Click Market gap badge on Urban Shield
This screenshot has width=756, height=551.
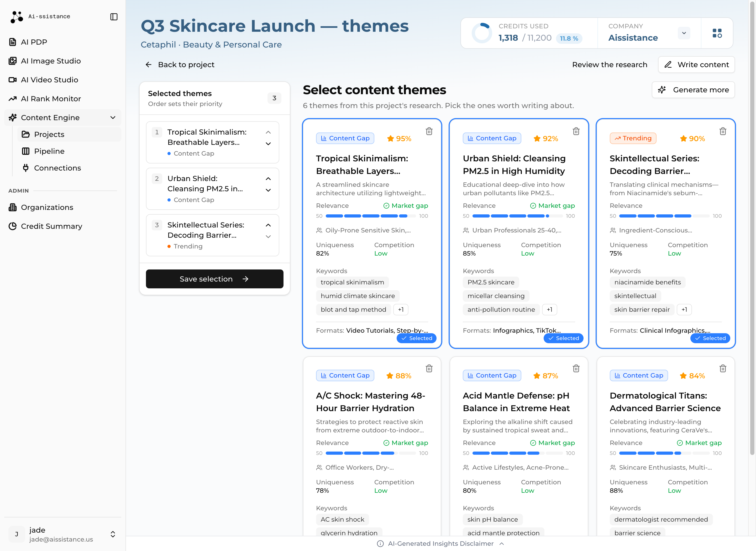click(552, 206)
